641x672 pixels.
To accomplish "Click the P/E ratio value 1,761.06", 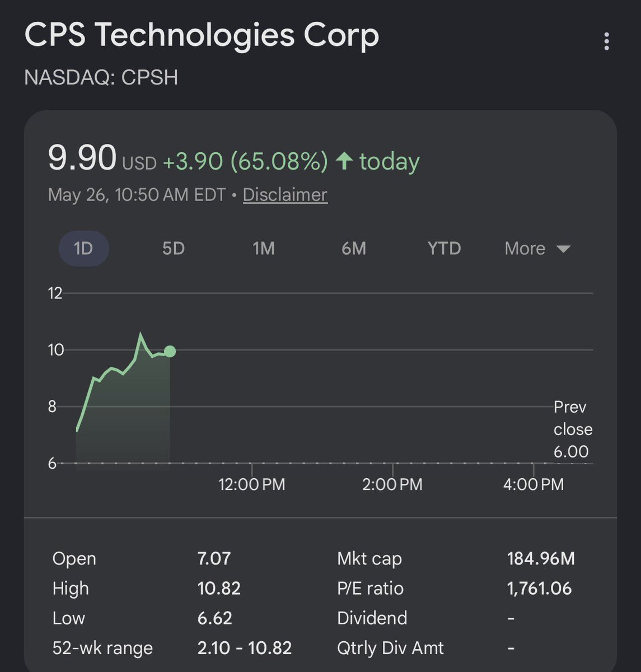I will click(539, 588).
